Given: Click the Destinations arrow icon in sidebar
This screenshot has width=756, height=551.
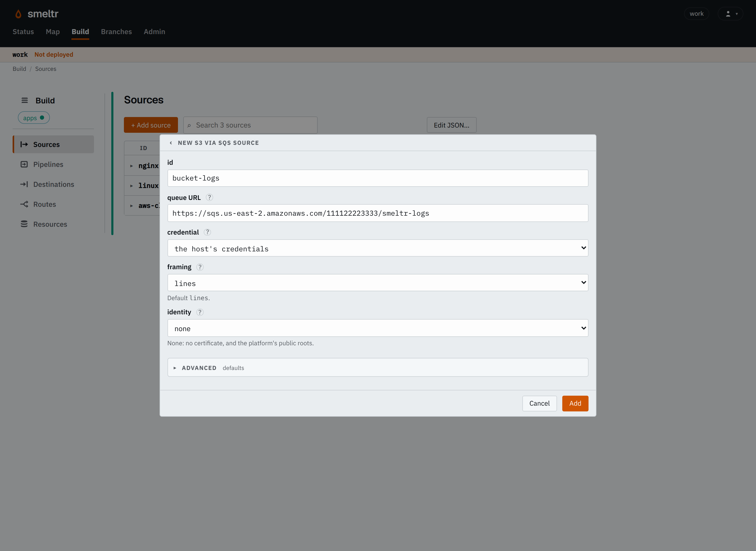Looking at the screenshot, I should click(24, 184).
